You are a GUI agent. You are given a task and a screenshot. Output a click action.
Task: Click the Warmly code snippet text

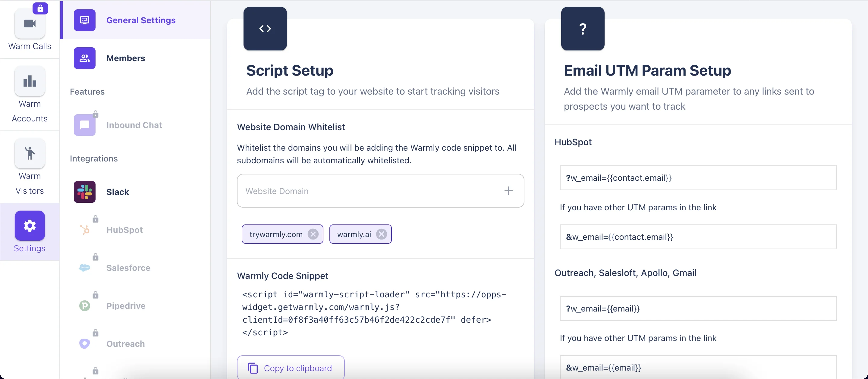(x=374, y=313)
